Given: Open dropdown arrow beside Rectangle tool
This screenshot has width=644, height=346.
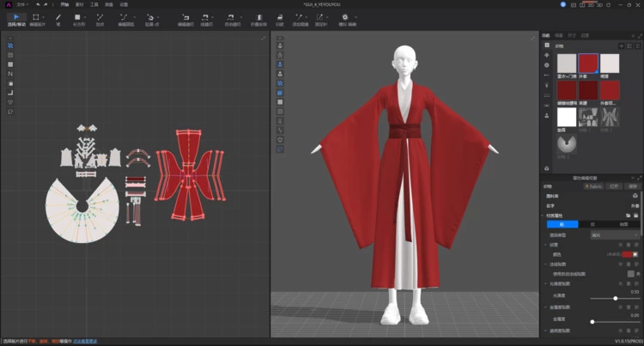Looking at the screenshot, I should pyautogui.click(x=85, y=17).
